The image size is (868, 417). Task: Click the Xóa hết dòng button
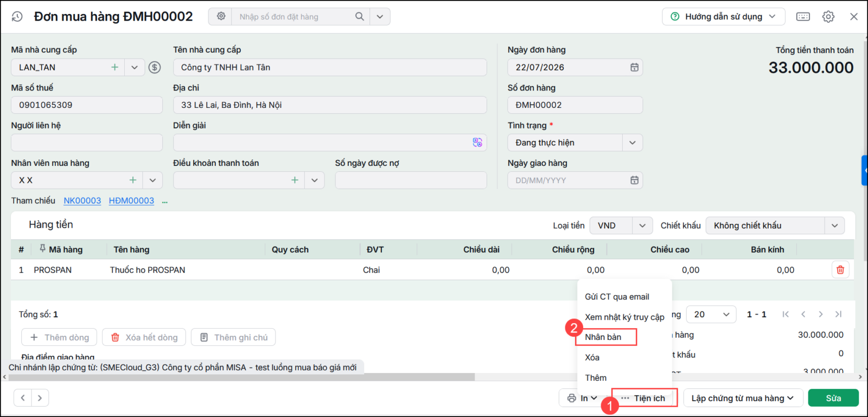(144, 337)
